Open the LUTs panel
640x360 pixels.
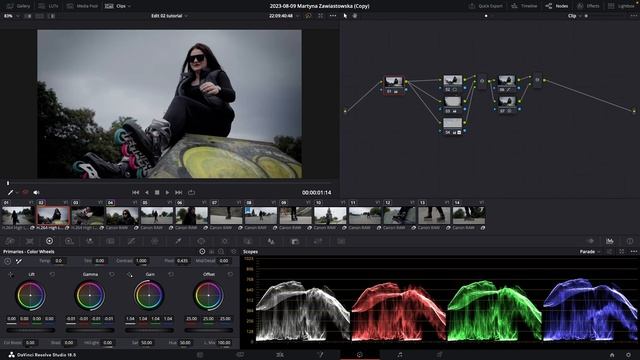[x=48, y=6]
